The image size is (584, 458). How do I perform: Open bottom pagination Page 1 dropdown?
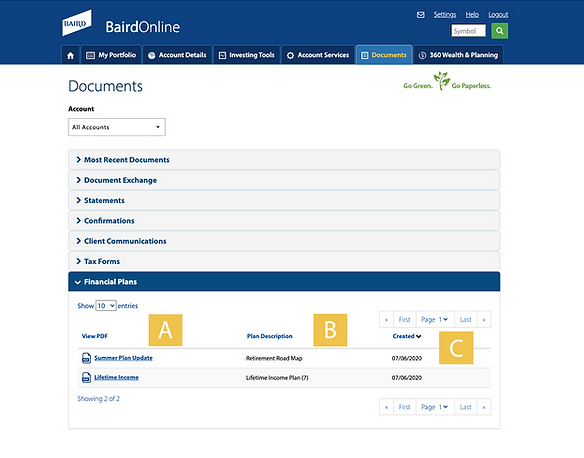[435, 407]
